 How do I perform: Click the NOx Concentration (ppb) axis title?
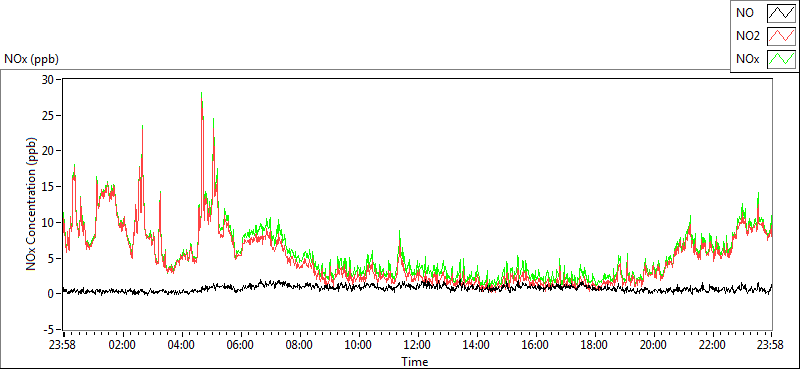(x=32, y=203)
